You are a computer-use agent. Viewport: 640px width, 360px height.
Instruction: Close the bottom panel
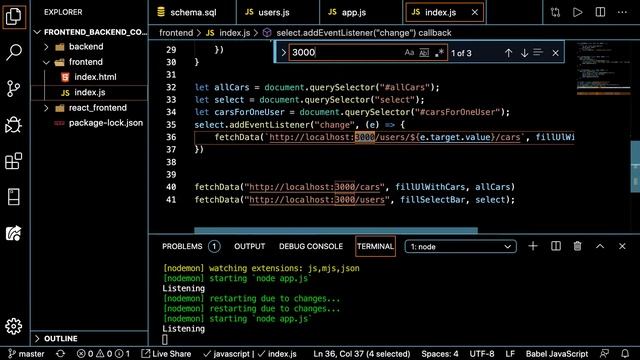coord(622,246)
